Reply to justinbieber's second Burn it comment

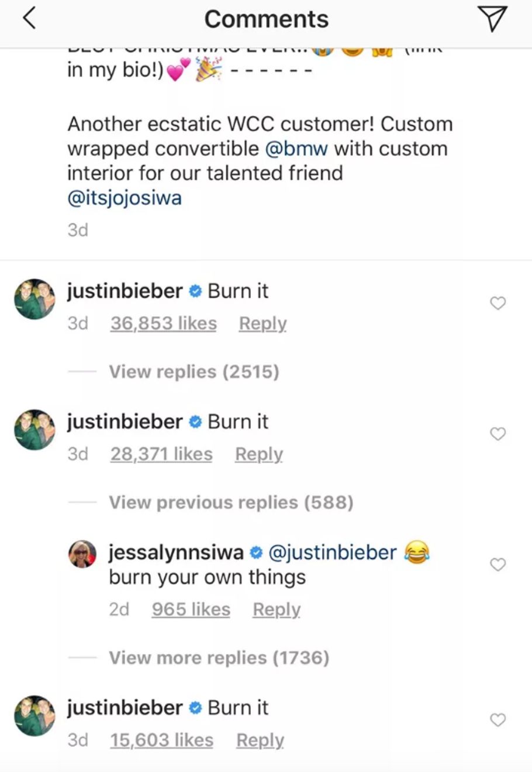(x=259, y=454)
